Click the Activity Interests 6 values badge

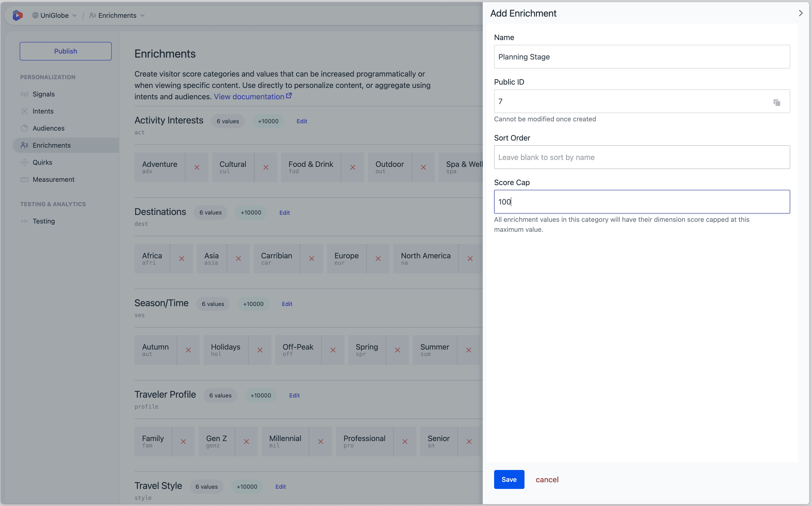tap(228, 121)
